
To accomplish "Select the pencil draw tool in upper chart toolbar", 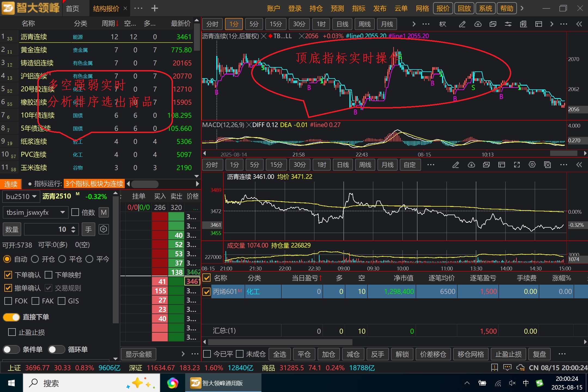I will 462,24.
